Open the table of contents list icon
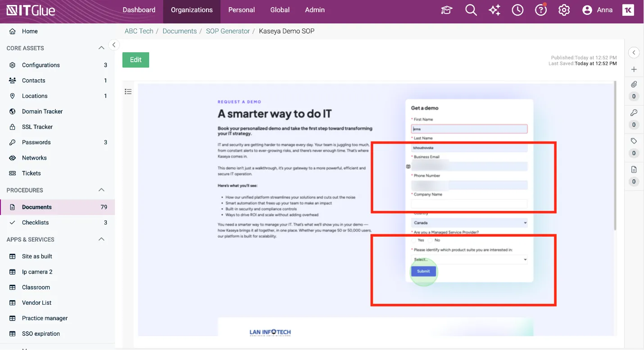This screenshot has height=352, width=644. click(128, 92)
